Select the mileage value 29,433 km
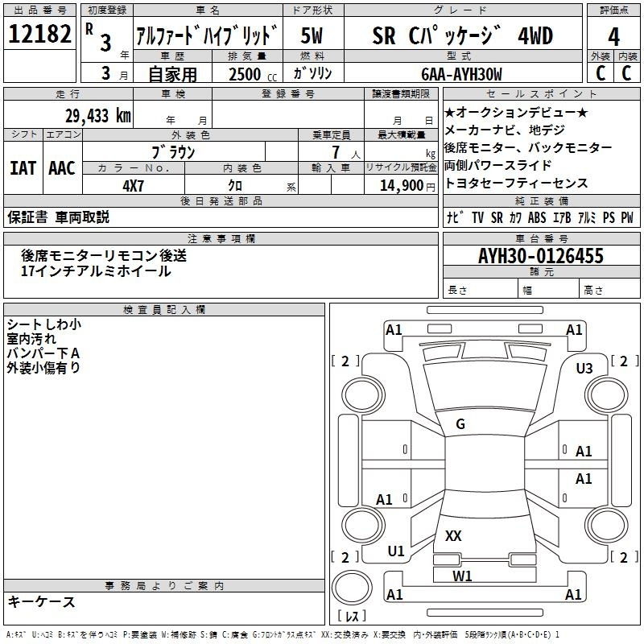 pos(97,116)
